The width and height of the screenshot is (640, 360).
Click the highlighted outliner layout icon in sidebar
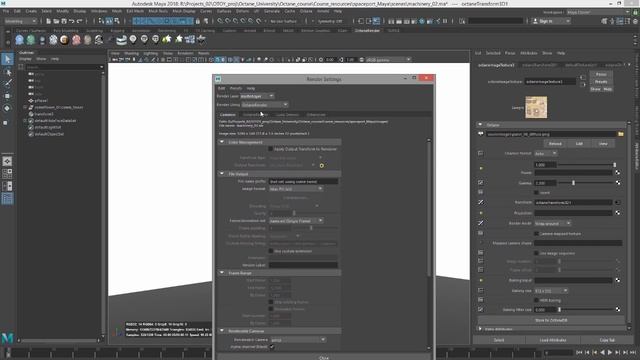(x=7, y=199)
